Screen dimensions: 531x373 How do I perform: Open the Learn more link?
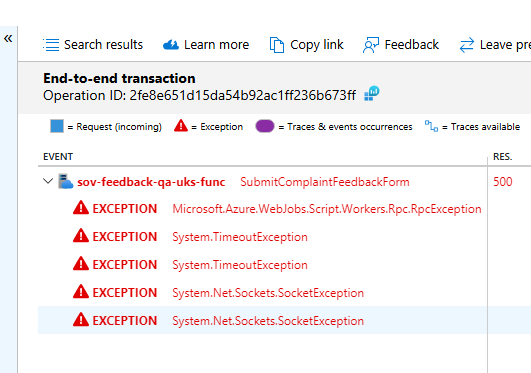pos(206,45)
